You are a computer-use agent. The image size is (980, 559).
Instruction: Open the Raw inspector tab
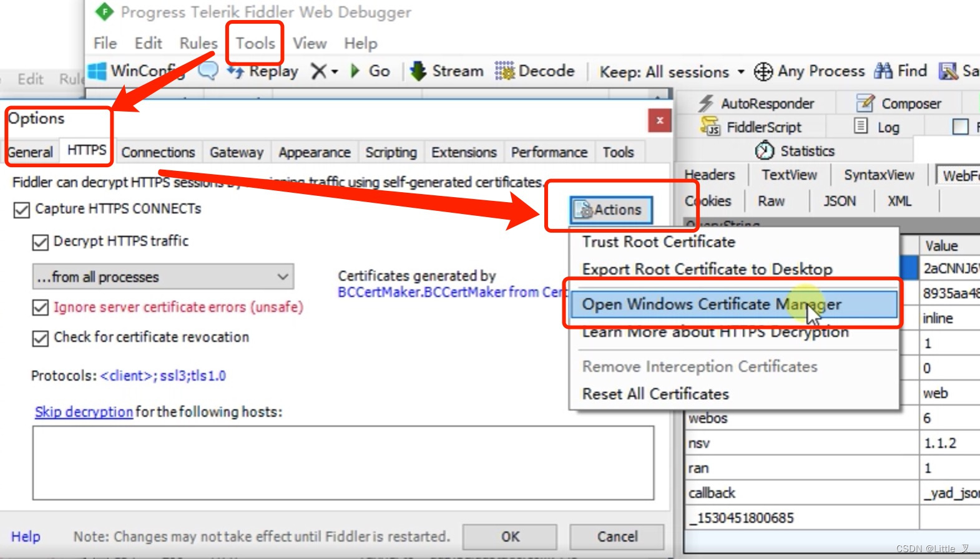coord(771,201)
